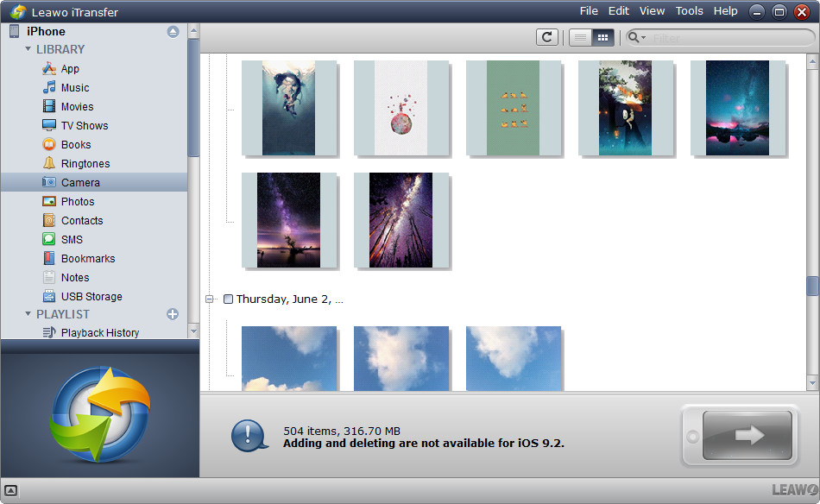The width and height of the screenshot is (820, 504).
Task: Open the USB Storage section
Action: [x=91, y=297]
